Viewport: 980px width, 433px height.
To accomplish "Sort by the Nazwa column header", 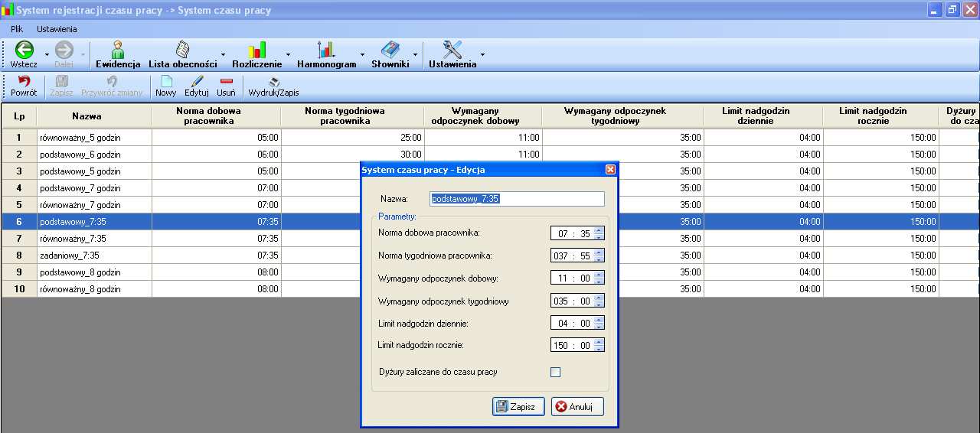I will tap(94, 116).
